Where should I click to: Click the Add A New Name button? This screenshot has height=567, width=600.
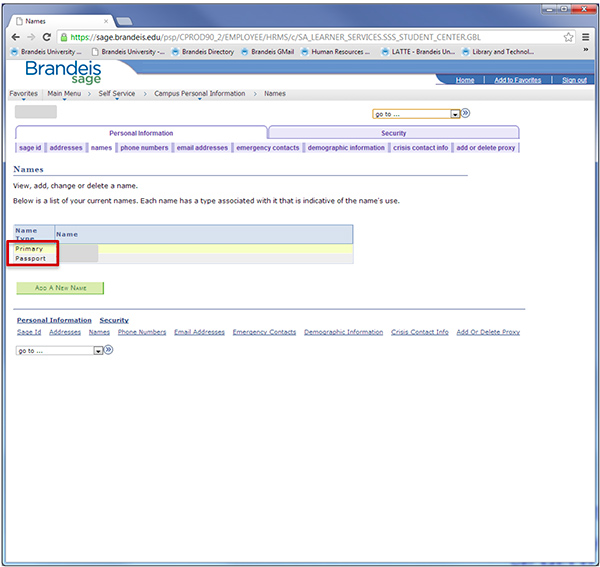60,288
